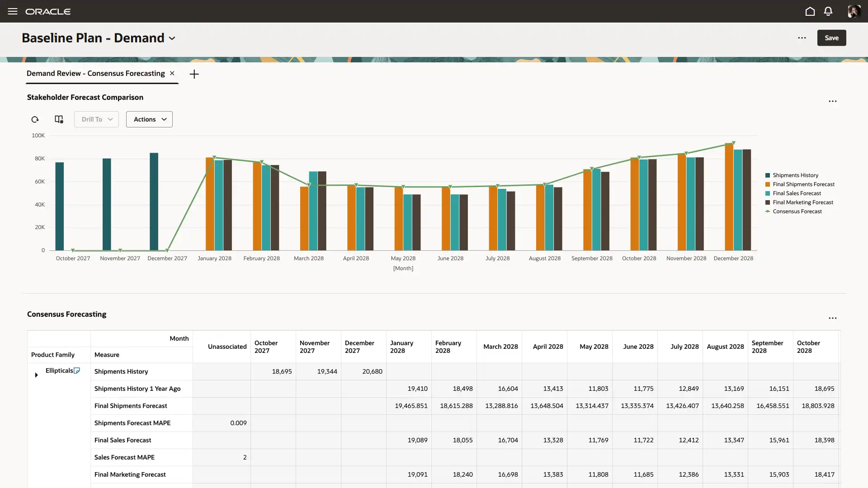Viewport: 868px width, 488px height.
Task: Add a new tab with plus icon
Action: coord(194,74)
